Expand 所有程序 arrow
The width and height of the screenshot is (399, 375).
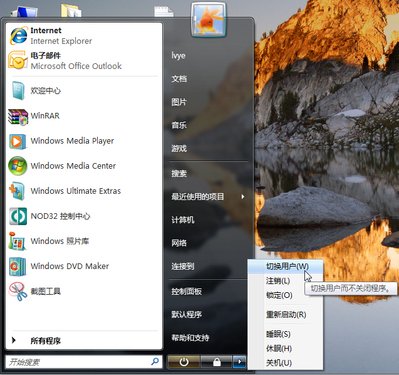point(14,340)
